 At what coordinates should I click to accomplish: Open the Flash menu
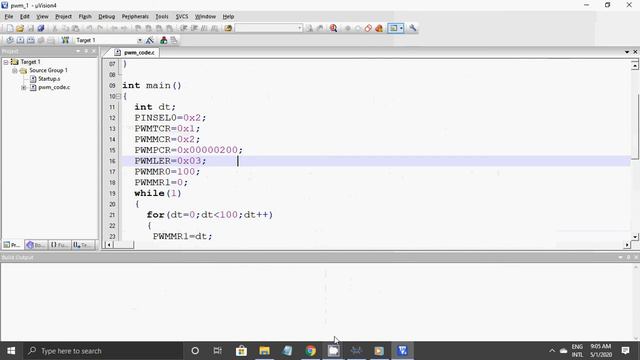coord(85,16)
